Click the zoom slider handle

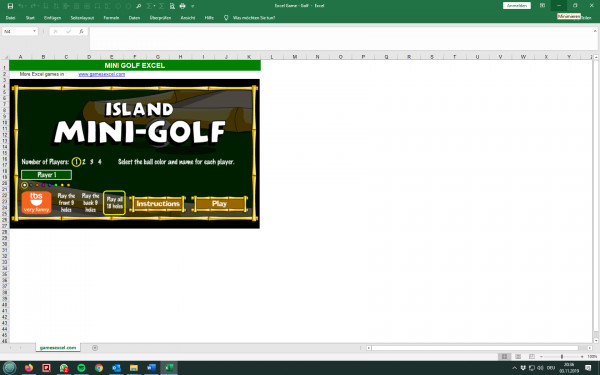[562, 357]
